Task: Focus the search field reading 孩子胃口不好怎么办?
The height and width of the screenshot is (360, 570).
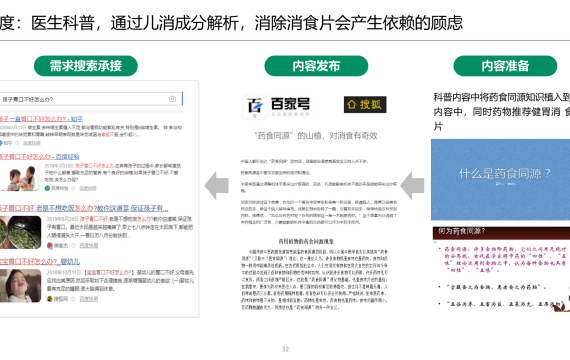Action: point(91,99)
